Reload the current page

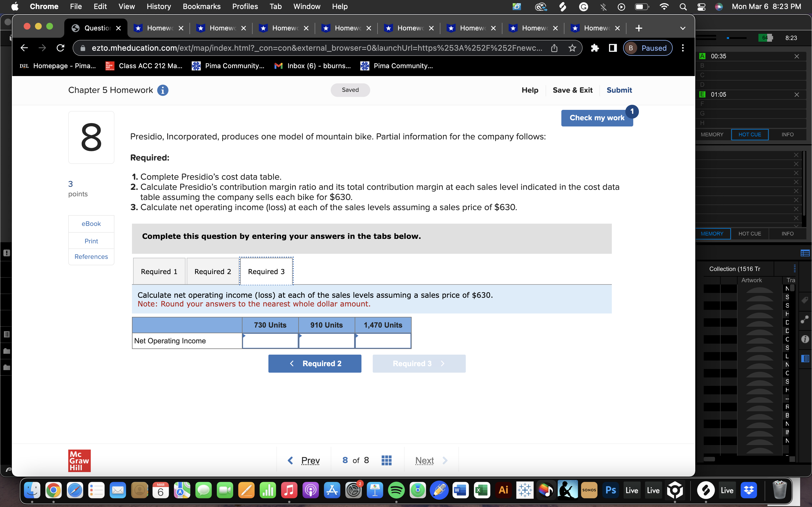tap(60, 48)
